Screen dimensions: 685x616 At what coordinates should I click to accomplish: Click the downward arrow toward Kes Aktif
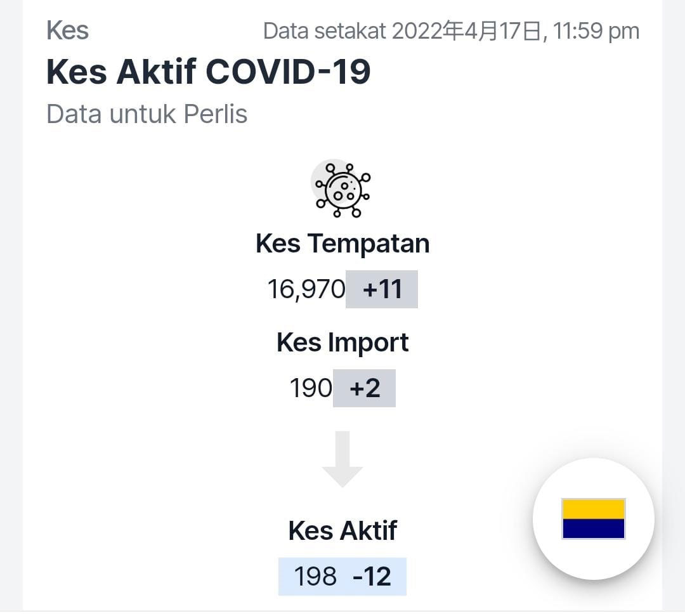pos(342,459)
